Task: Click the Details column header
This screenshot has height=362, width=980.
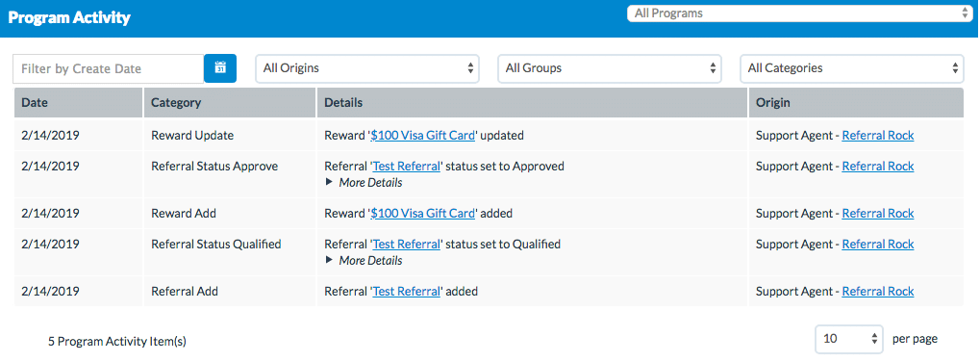Action: 533,103
